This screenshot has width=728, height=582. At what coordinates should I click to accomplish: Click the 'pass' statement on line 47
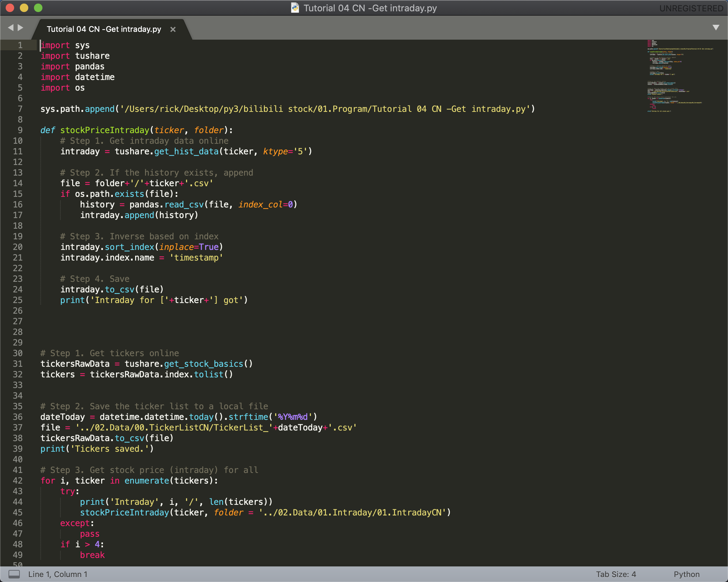90,534
